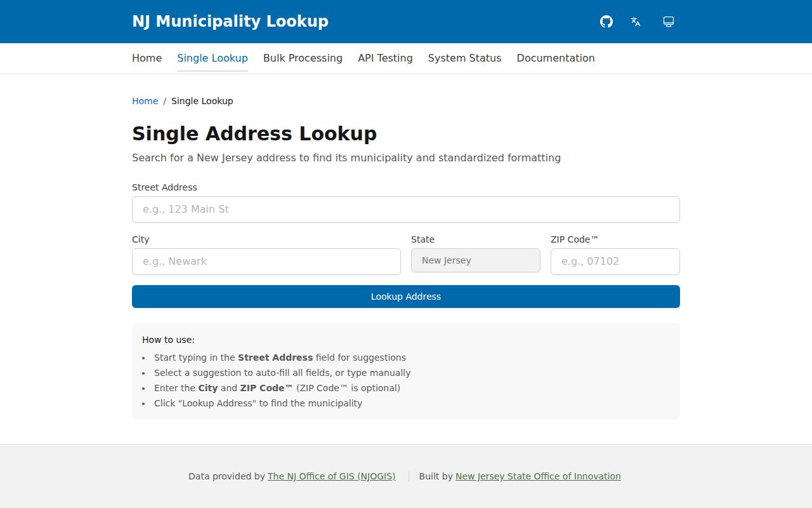Open New Jersey State Office of Innovation link
The height and width of the screenshot is (508, 812).
point(538,476)
